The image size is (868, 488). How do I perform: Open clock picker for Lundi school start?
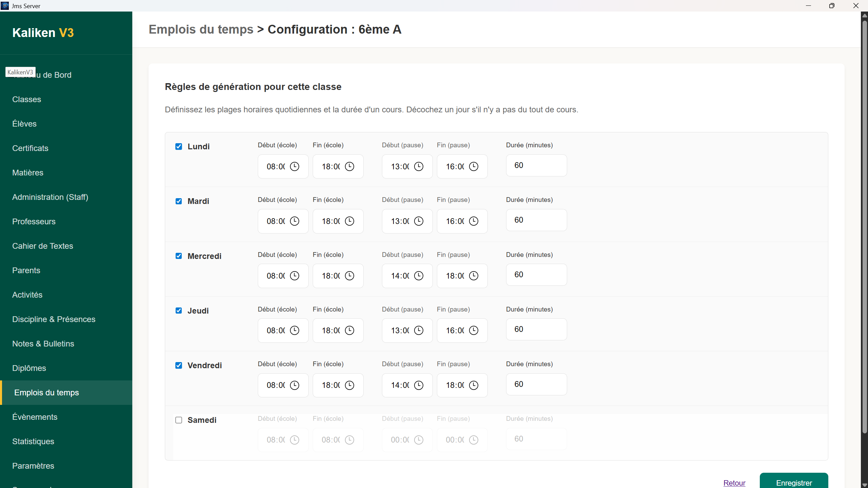(294, 167)
